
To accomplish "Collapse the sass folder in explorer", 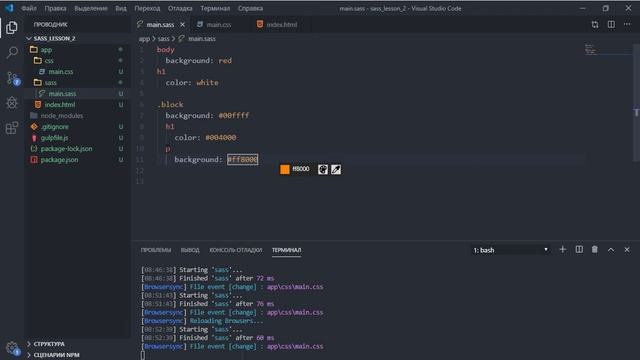I will click(x=78, y=83).
